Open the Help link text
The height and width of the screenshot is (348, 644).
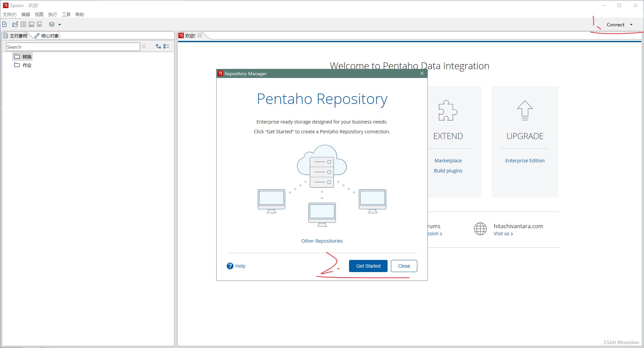[240, 266]
